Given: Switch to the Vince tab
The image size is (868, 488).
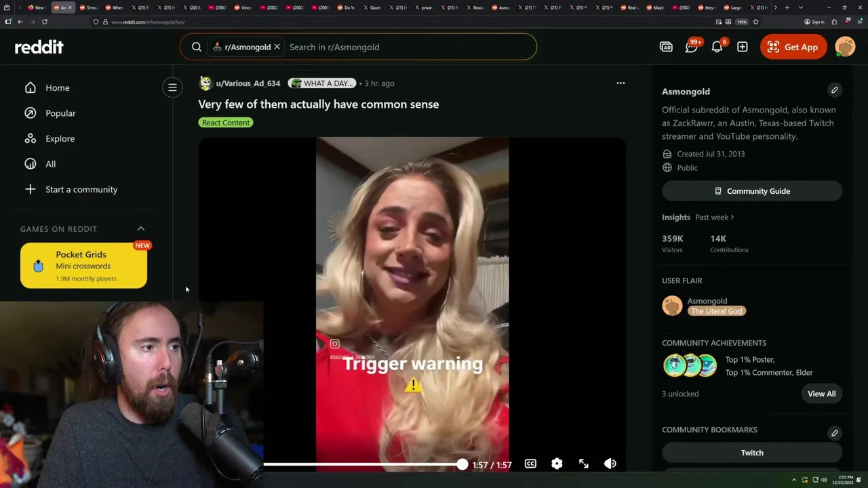Looking at the screenshot, I should (x=243, y=7).
